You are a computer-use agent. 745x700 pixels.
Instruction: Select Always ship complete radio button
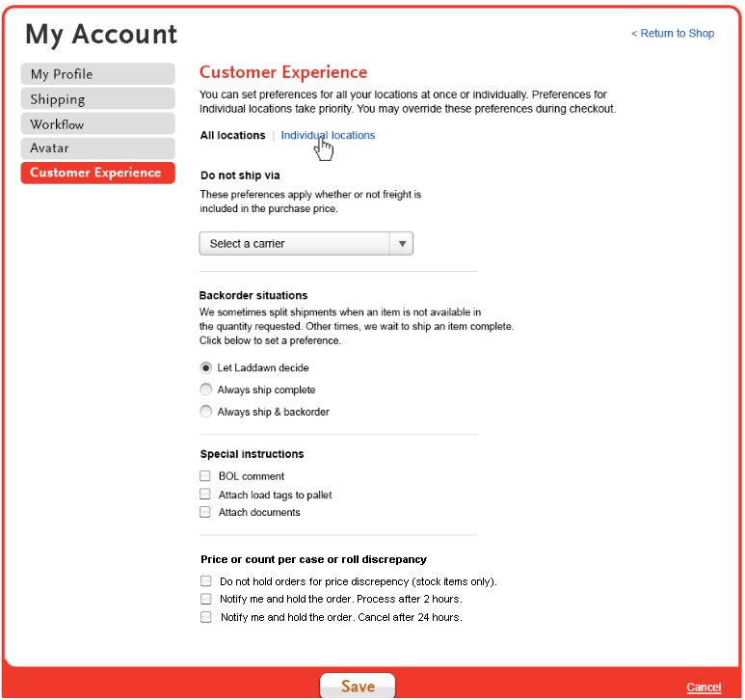pos(205,390)
